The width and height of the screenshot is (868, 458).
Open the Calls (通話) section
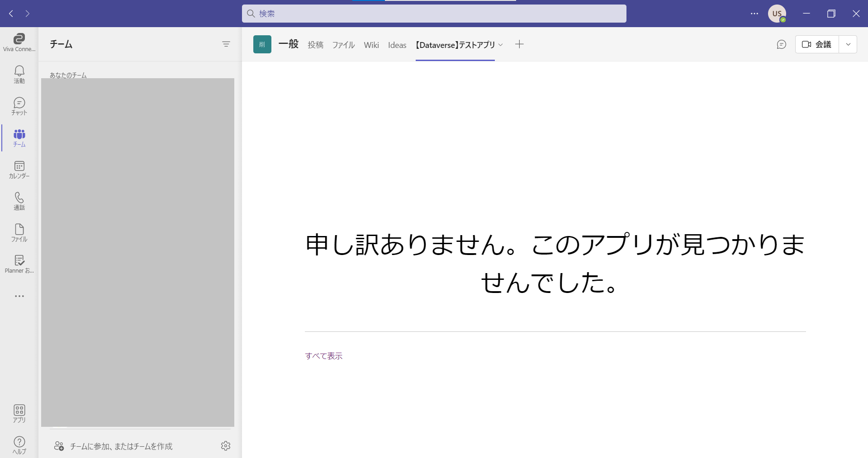(19, 201)
